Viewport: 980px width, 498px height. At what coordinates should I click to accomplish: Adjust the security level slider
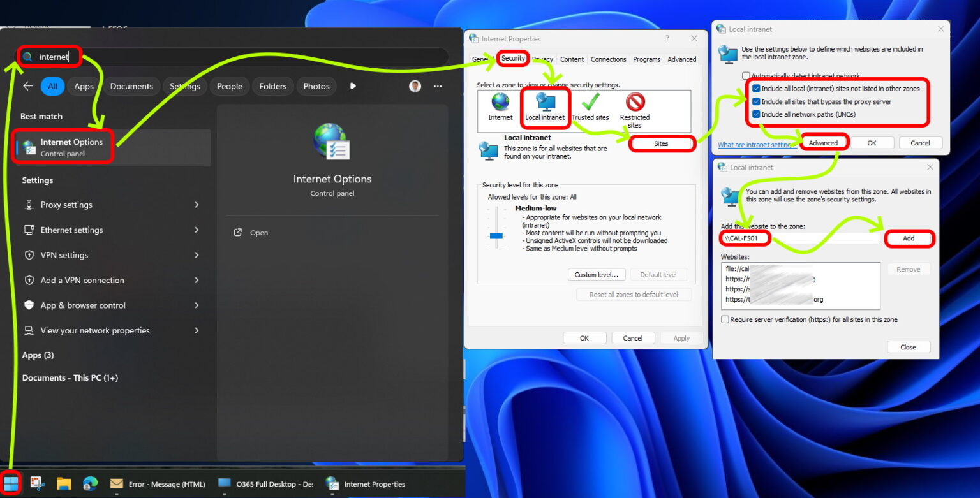click(x=496, y=235)
